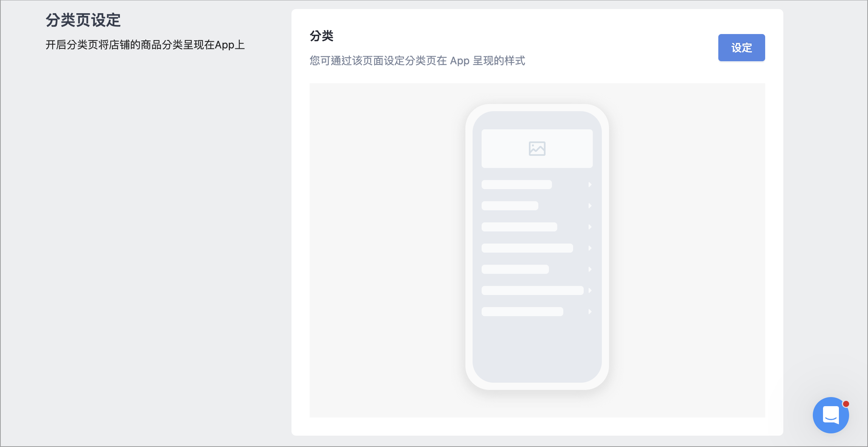Click the image placeholder icon in the phone preview
868x447 pixels.
(537, 149)
